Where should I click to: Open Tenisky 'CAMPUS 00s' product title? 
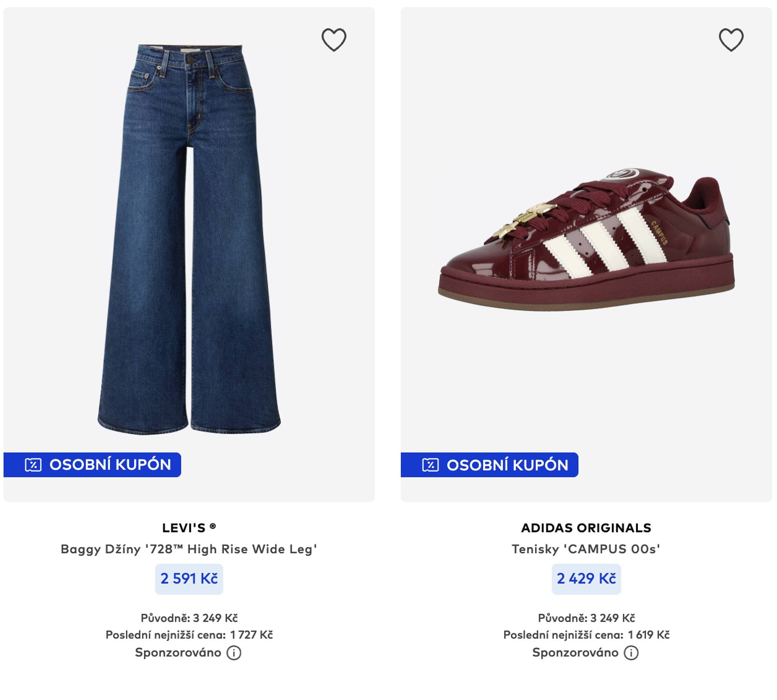[x=586, y=549]
